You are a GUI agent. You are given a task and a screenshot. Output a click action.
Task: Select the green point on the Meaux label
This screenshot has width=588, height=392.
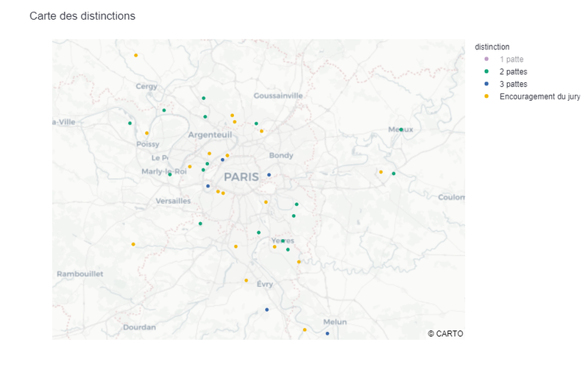coord(401,129)
